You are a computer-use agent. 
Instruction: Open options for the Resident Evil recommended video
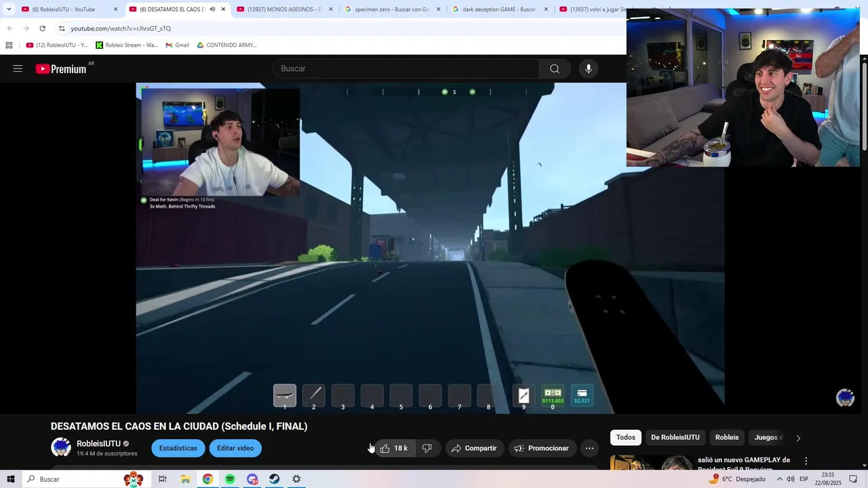806,461
